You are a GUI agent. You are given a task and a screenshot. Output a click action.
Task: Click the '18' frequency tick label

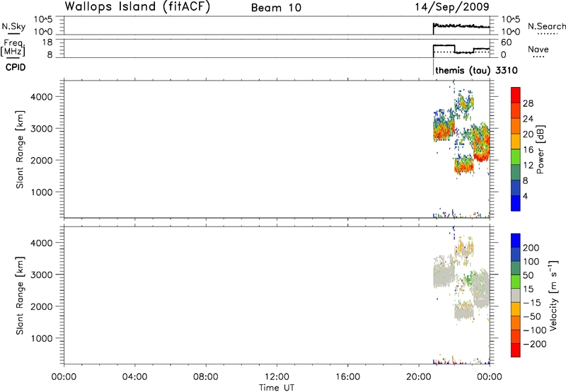(47, 42)
